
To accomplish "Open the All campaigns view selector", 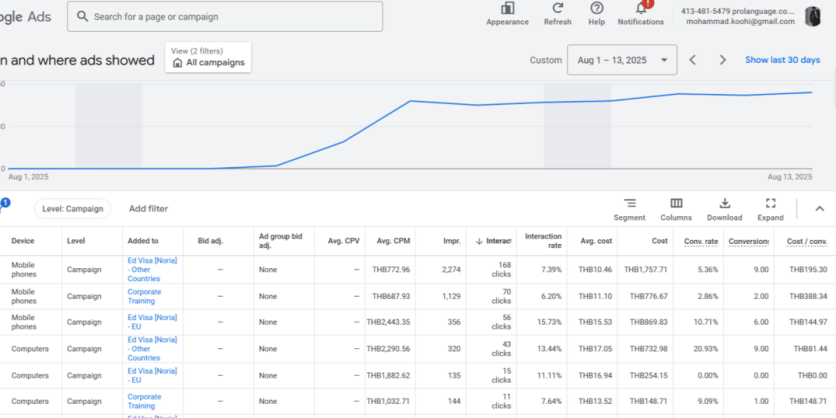I will click(208, 58).
